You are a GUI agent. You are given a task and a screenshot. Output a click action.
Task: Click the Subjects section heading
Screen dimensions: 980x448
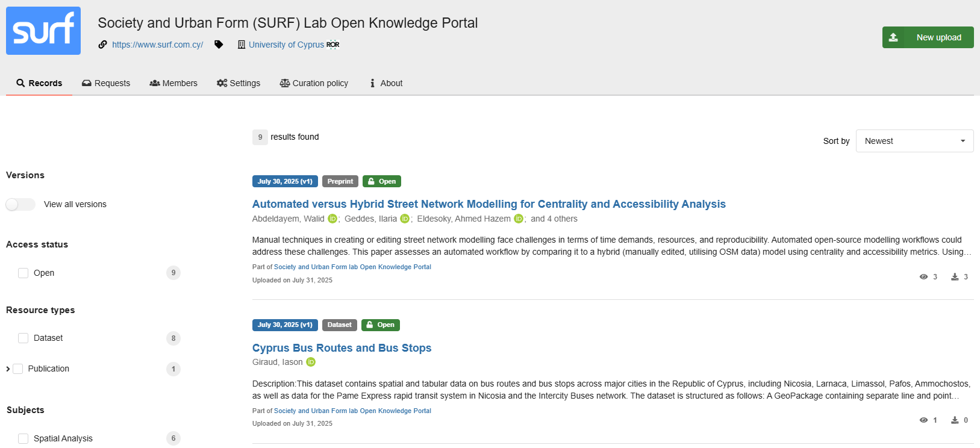(25, 410)
